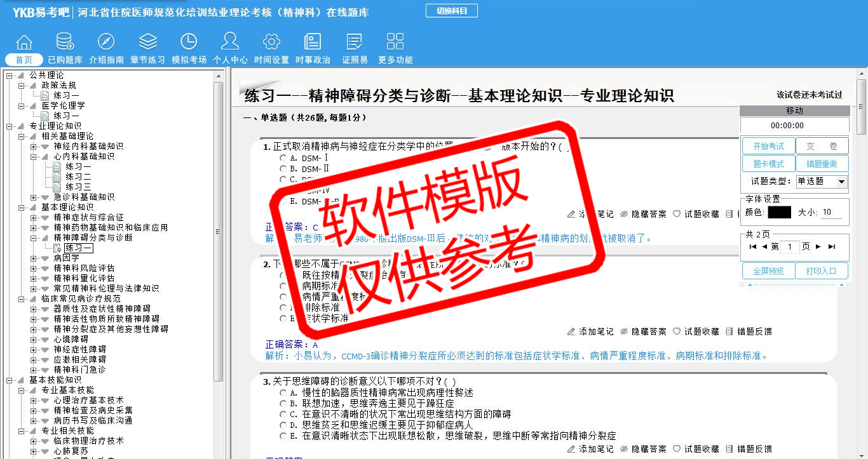868x459 pixels.
Task: Select option B. DSM-Ⅱ in question 1
Action: pyautogui.click(x=283, y=169)
